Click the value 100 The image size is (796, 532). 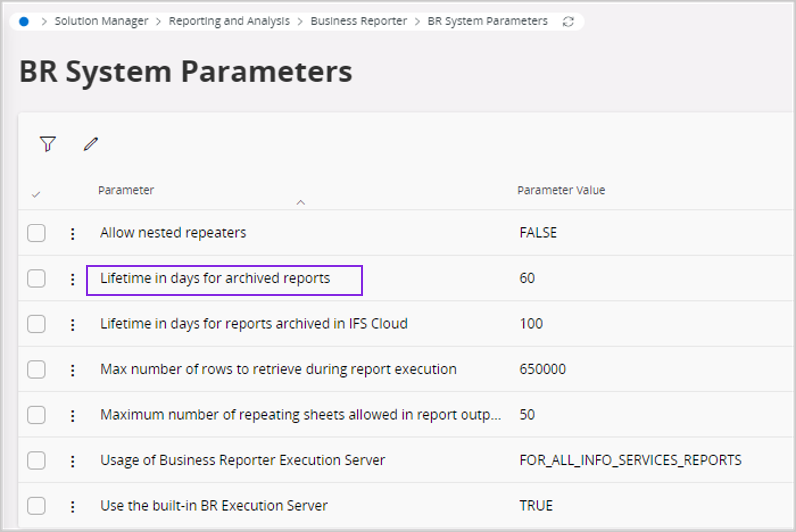click(531, 324)
